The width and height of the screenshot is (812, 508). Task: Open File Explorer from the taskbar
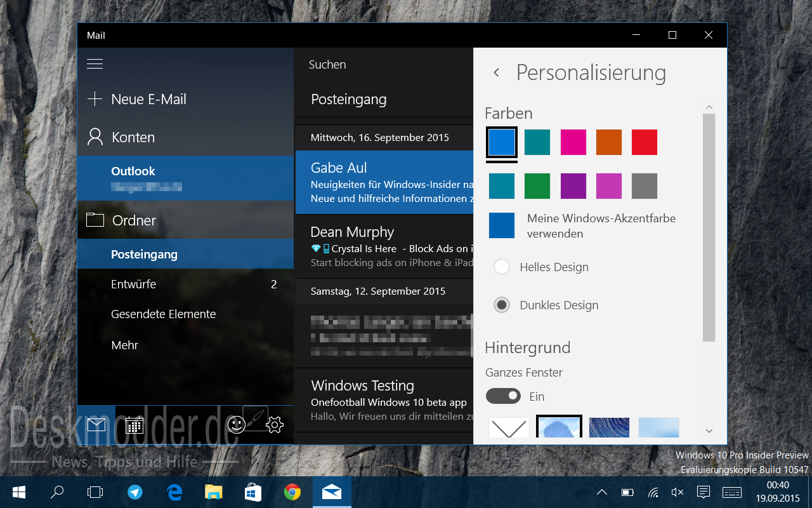click(214, 492)
